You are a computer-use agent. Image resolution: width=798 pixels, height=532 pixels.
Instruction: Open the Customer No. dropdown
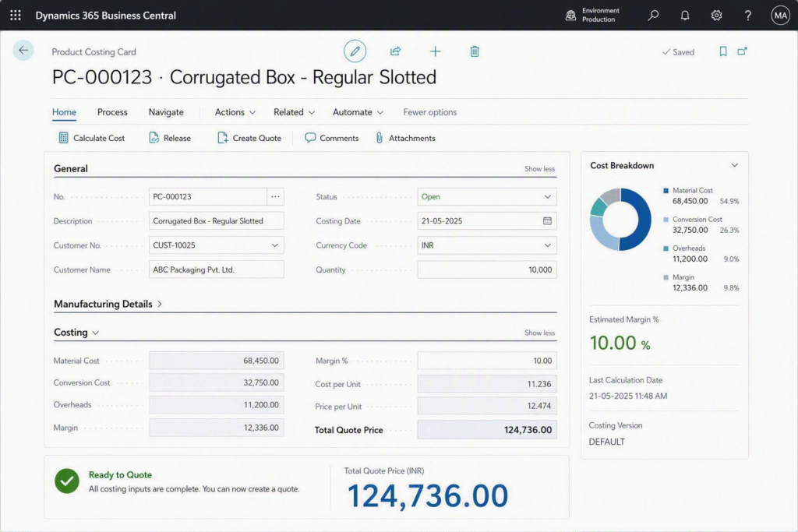(x=217, y=245)
